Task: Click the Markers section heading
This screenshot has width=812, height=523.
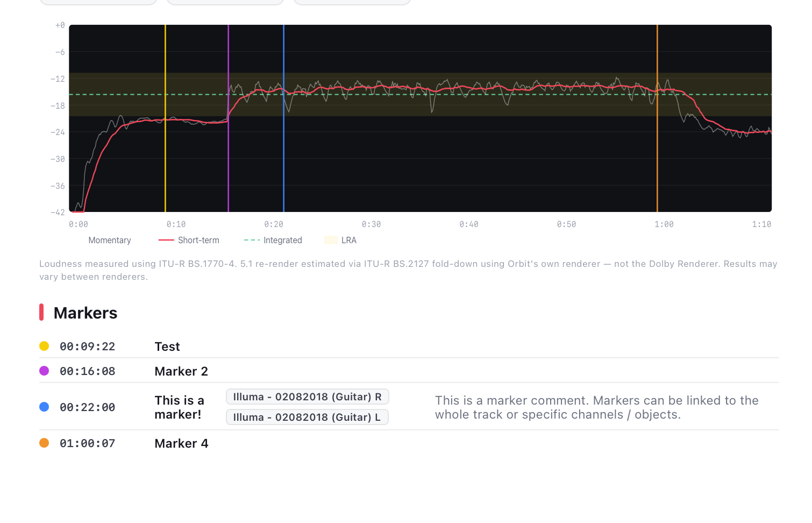Action: (86, 313)
